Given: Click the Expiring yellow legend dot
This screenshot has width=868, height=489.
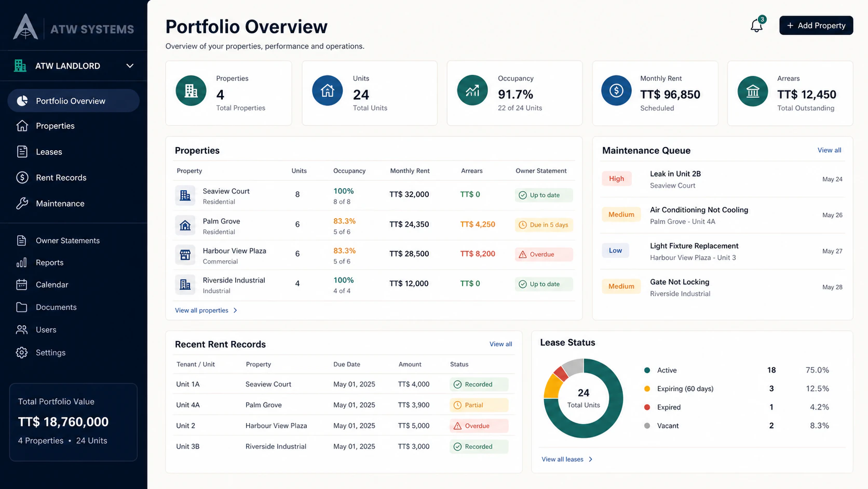Looking at the screenshot, I should point(647,389).
